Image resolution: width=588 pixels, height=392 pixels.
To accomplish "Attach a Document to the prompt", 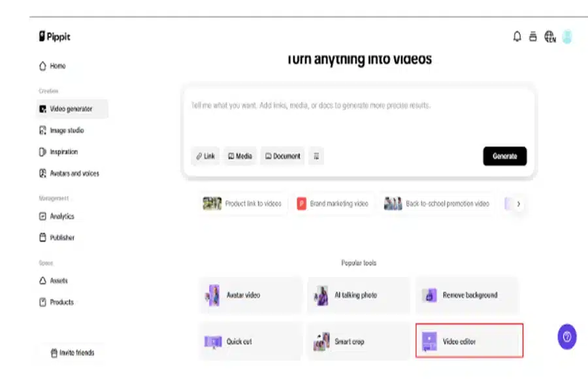I will pos(283,156).
